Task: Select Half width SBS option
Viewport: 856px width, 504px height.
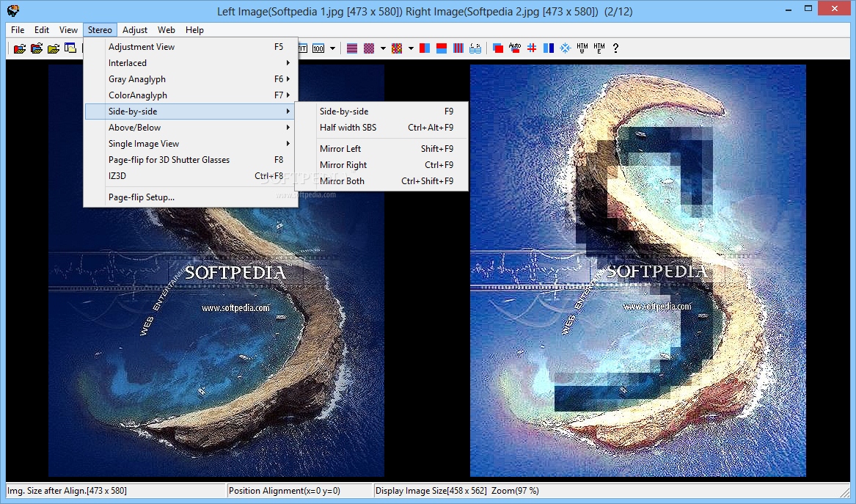Action: click(x=381, y=127)
